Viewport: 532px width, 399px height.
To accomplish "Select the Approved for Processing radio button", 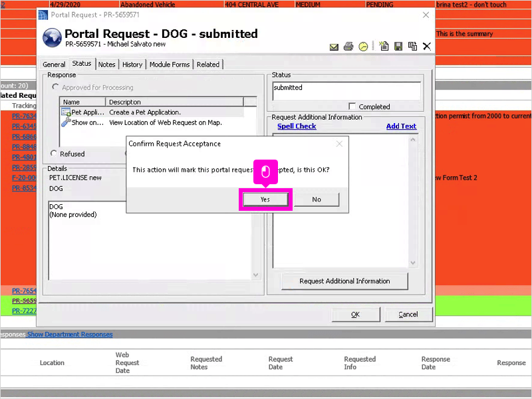I will point(55,87).
